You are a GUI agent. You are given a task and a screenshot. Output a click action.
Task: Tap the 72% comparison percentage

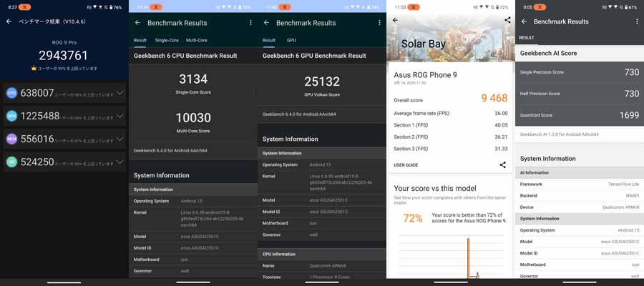click(413, 218)
